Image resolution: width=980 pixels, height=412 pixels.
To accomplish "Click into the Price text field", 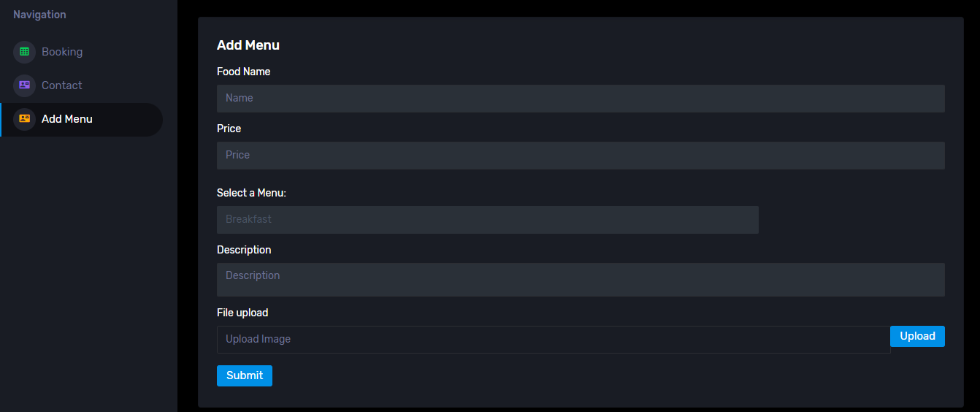I will pos(581,155).
